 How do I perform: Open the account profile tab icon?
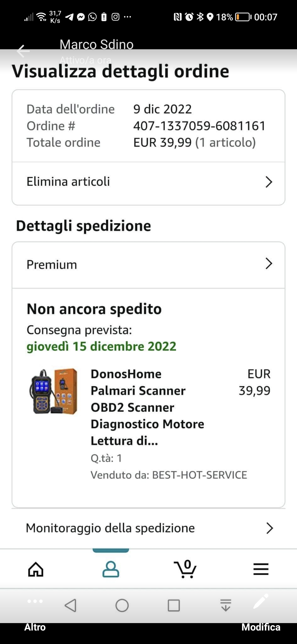click(111, 569)
